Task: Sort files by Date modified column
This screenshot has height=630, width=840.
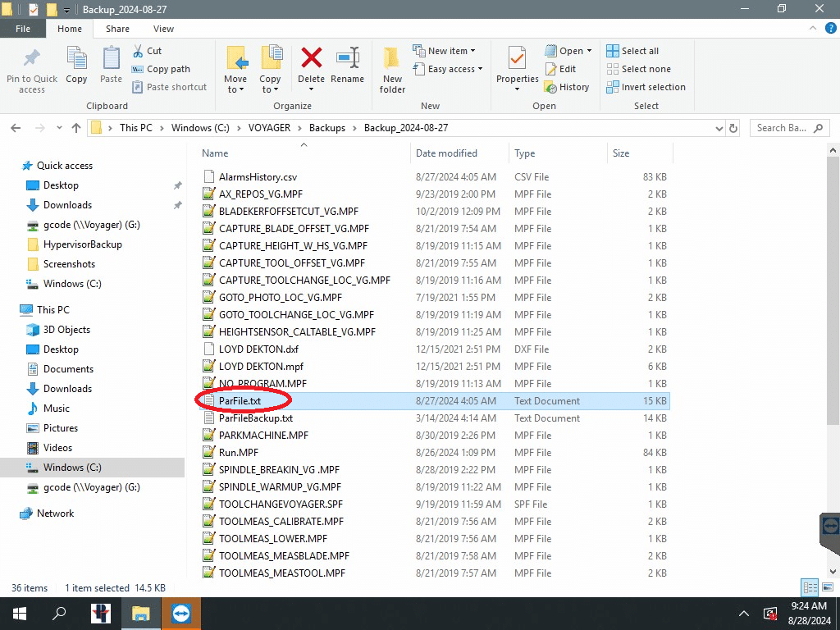Action: (446, 153)
